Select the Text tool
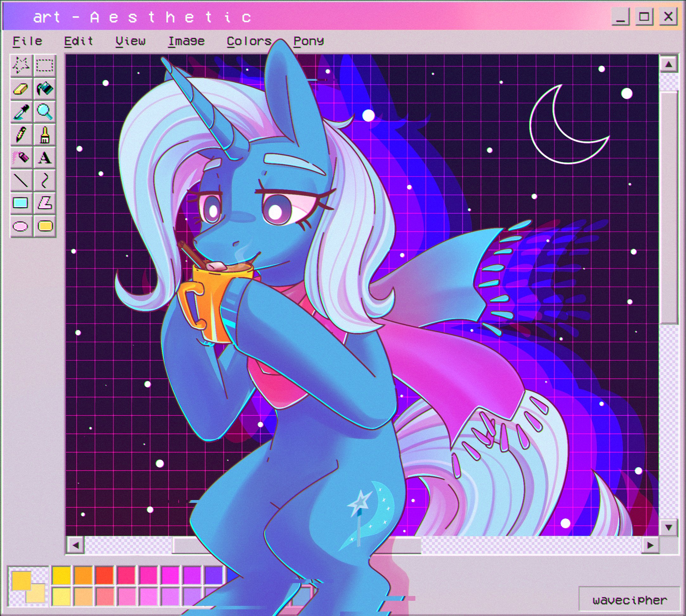 point(45,157)
